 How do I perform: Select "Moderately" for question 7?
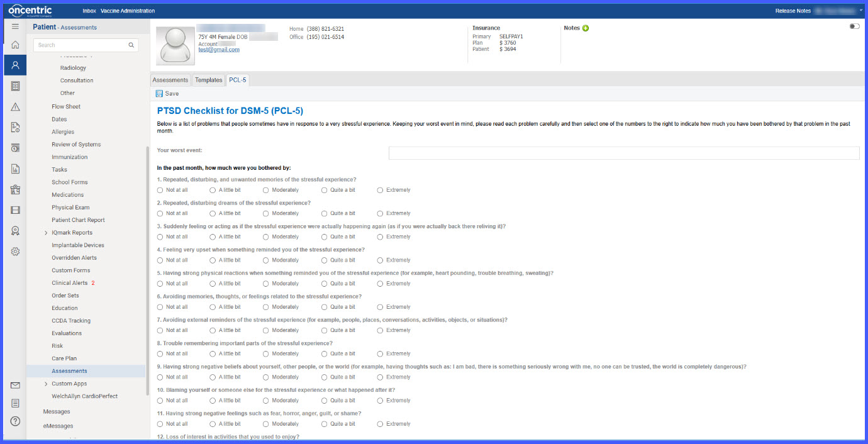click(266, 330)
